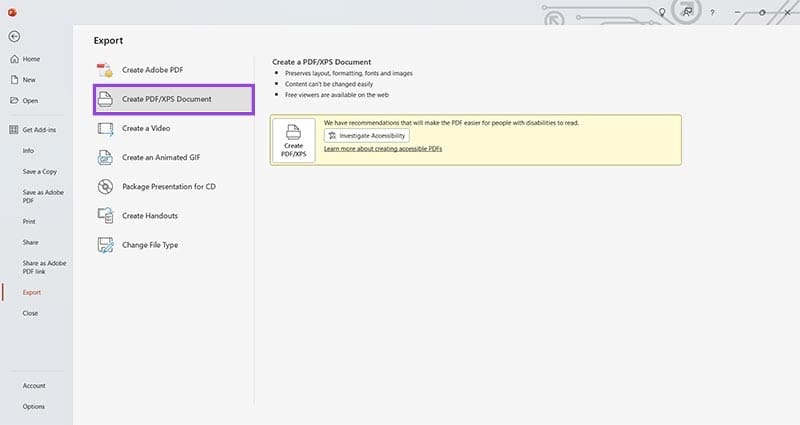
Task: Click the Home house icon
Action: pyautogui.click(x=14, y=59)
